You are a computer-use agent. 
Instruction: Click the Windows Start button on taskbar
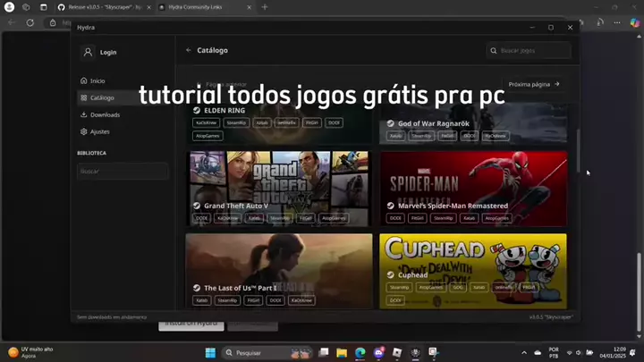pos(211,353)
